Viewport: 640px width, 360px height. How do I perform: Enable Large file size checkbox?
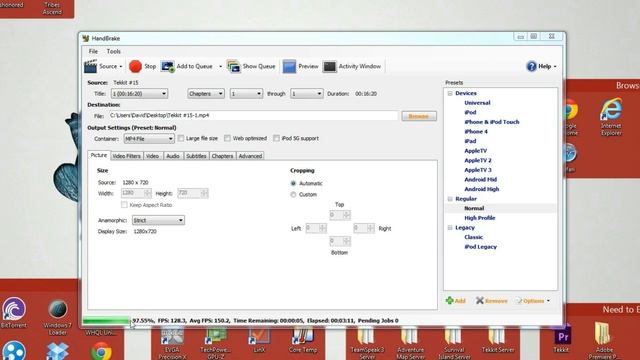click(181, 138)
